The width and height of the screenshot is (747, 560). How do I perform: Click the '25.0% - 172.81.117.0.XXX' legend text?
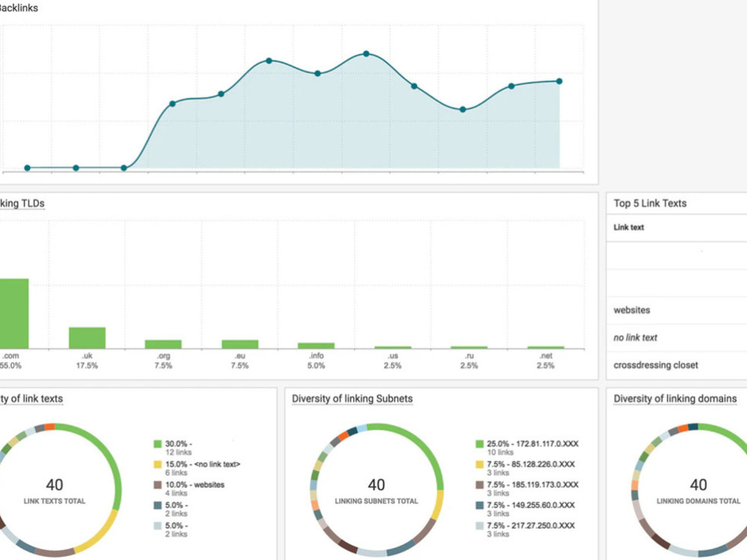click(x=533, y=444)
